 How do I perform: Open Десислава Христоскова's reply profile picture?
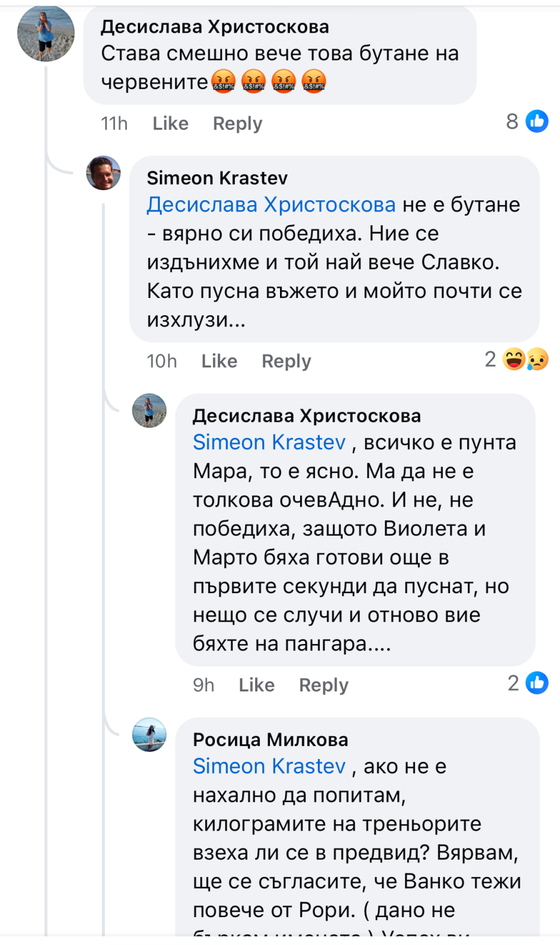point(149,411)
